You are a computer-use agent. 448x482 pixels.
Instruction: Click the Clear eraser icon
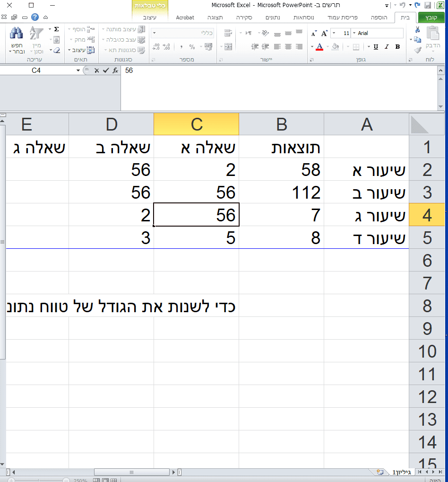57,50
